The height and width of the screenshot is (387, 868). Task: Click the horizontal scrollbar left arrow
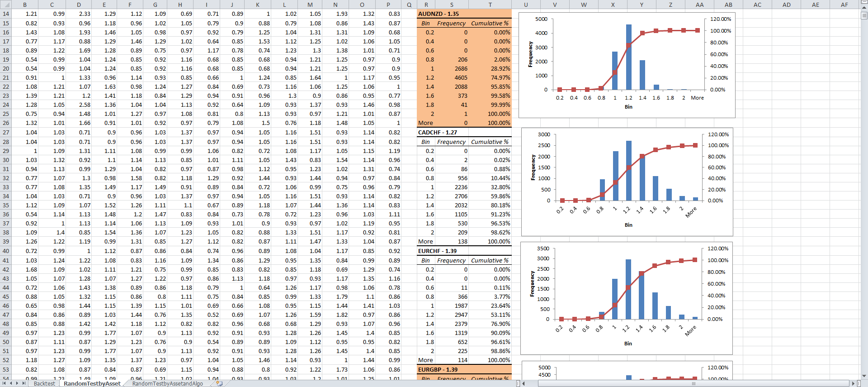point(524,383)
